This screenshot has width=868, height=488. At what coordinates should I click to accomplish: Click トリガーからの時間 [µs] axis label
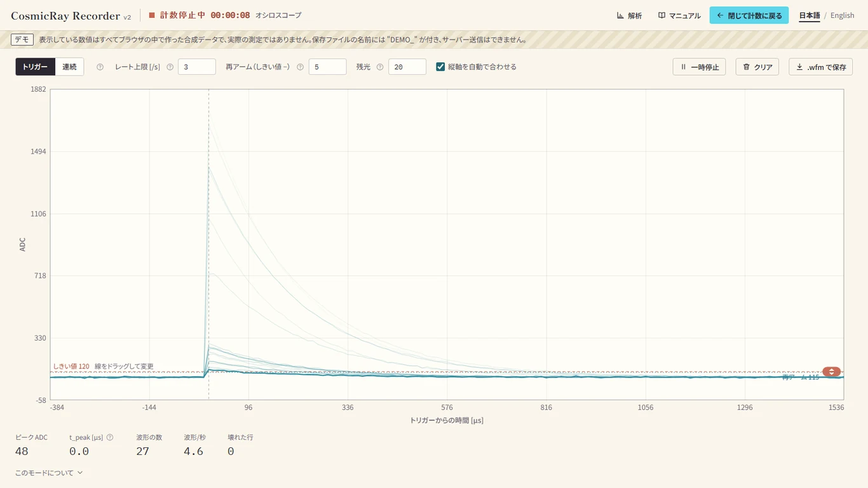447,420
